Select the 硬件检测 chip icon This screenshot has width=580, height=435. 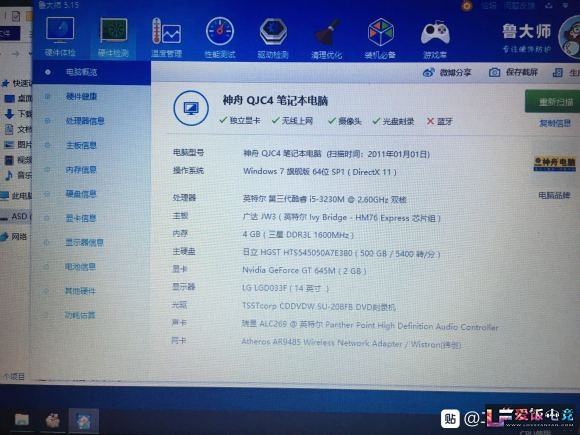[114, 31]
